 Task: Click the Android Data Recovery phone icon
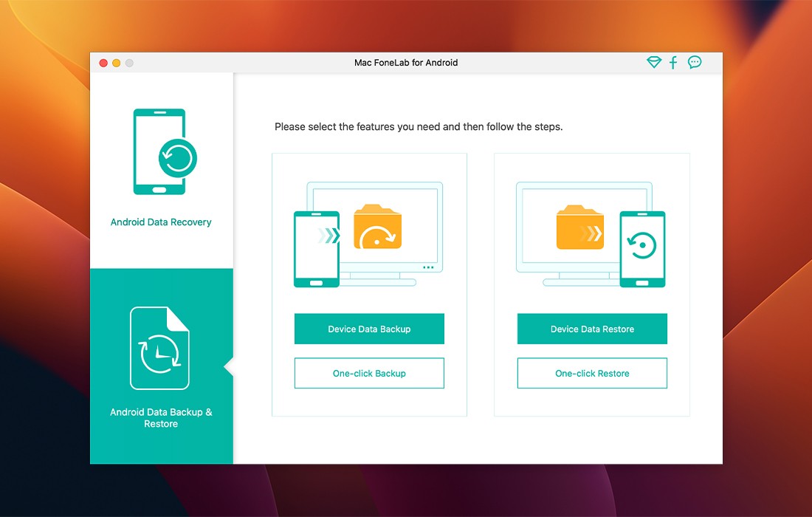pos(162,152)
